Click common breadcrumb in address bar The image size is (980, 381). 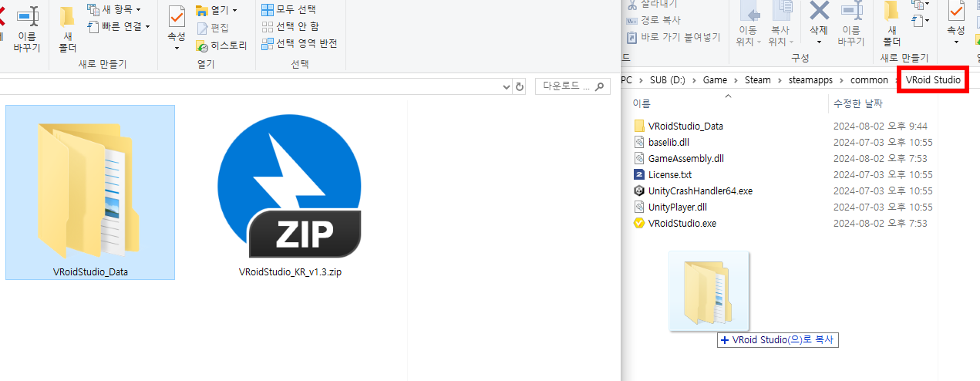[869, 80]
